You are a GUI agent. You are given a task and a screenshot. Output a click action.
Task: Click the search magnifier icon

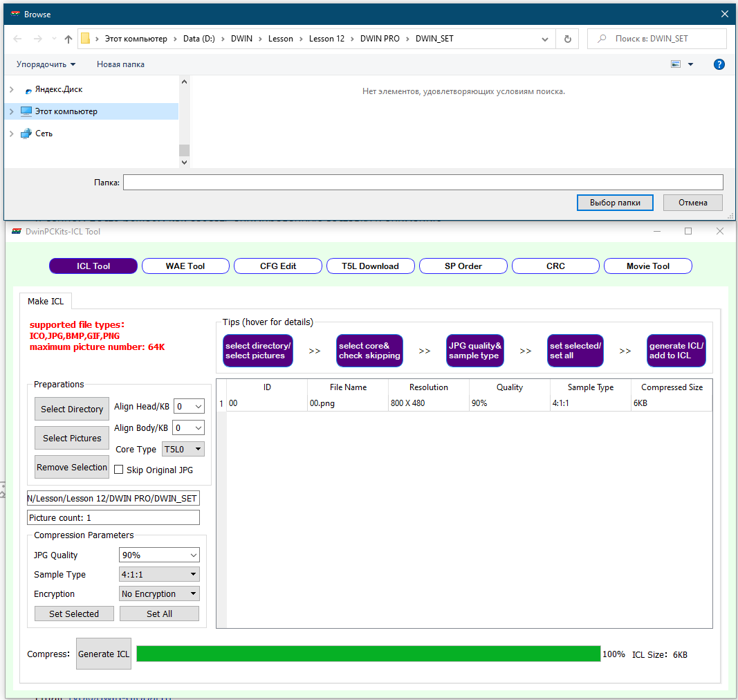point(602,39)
